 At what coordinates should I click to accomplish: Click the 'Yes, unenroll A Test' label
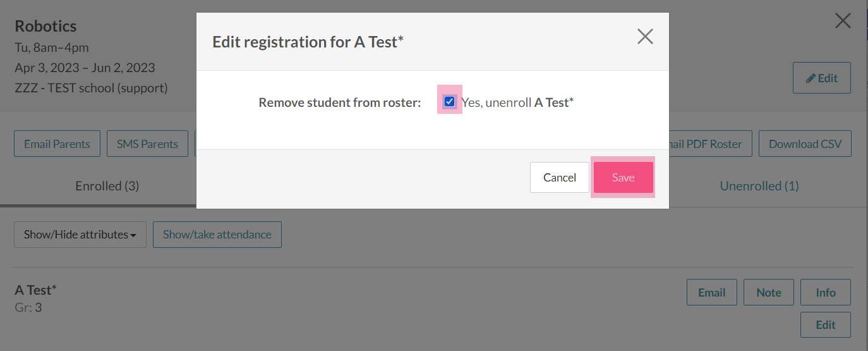pyautogui.click(x=517, y=102)
